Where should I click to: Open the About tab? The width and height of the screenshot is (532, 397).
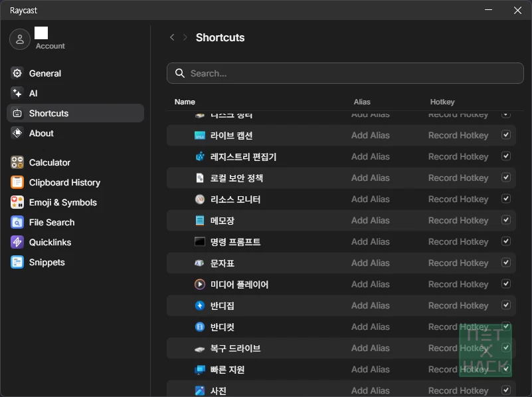click(75, 133)
